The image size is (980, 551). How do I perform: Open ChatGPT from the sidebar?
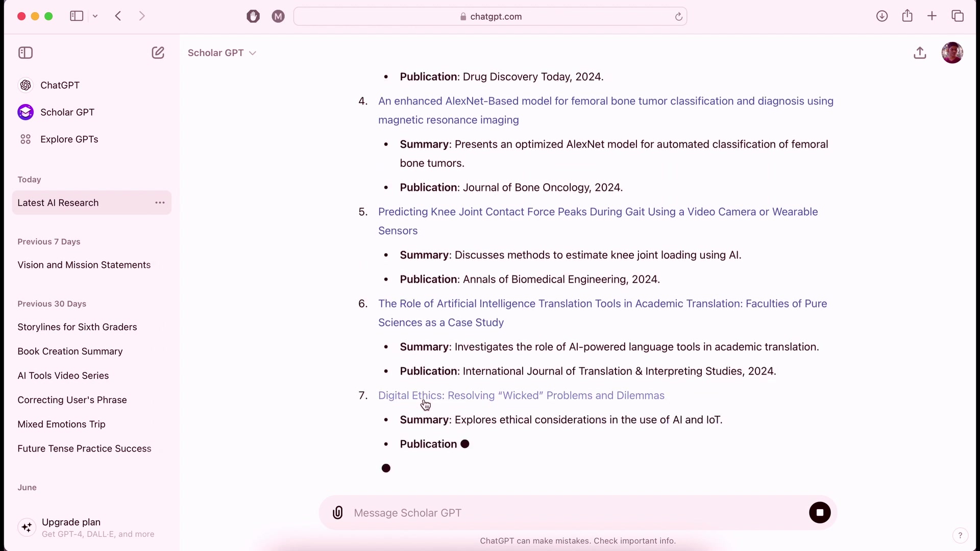(60, 85)
